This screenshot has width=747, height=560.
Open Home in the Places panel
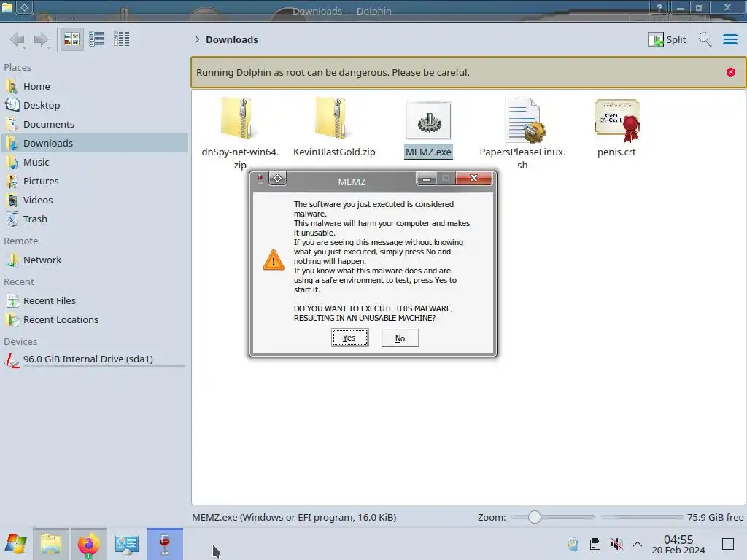coord(94,86)
